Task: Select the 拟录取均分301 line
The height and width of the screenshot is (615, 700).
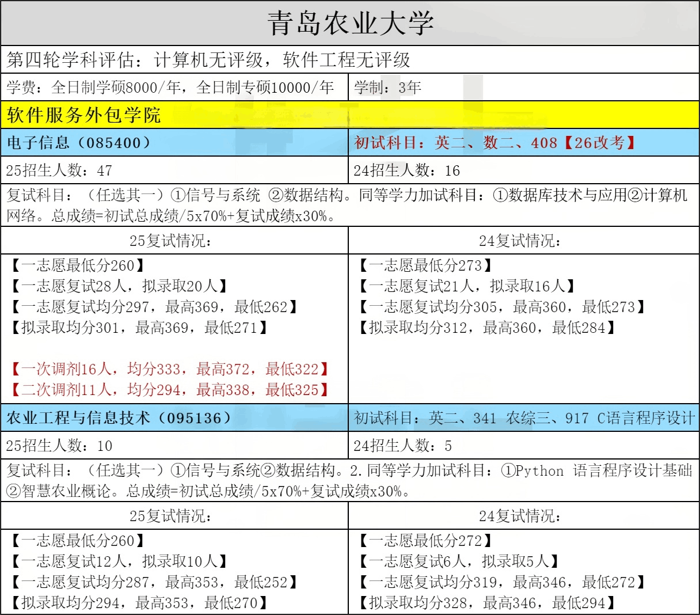Action: (x=139, y=328)
